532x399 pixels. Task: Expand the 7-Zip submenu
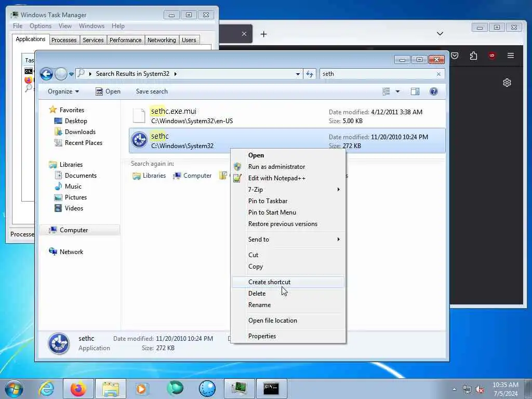coord(288,189)
